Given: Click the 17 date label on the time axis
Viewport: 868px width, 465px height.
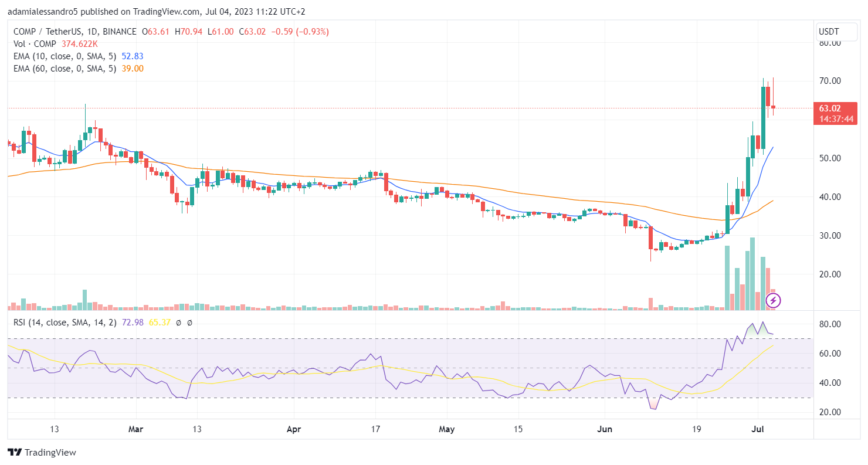Looking at the screenshot, I should (x=375, y=429).
